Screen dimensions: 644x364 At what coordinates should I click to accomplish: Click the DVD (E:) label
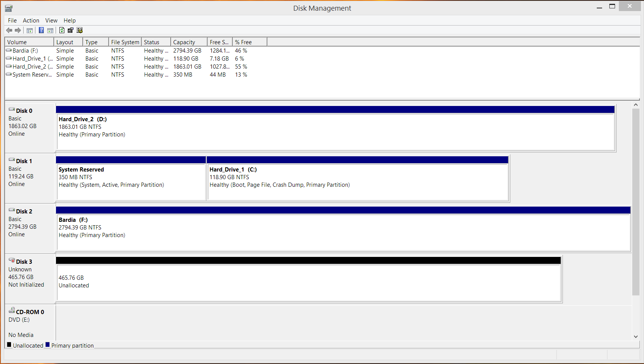click(19, 320)
